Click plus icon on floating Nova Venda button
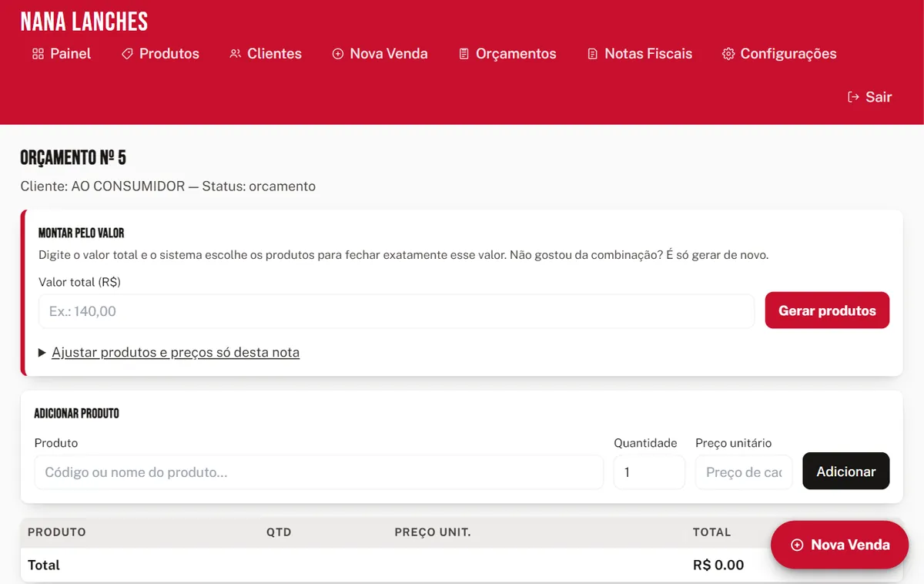Image resolution: width=924 pixels, height=584 pixels. tap(797, 545)
